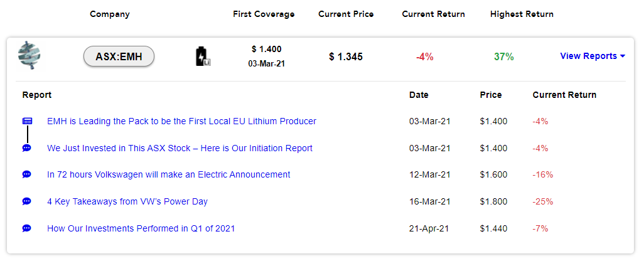
Task: Click the Current Price column header
Action: tap(346, 14)
